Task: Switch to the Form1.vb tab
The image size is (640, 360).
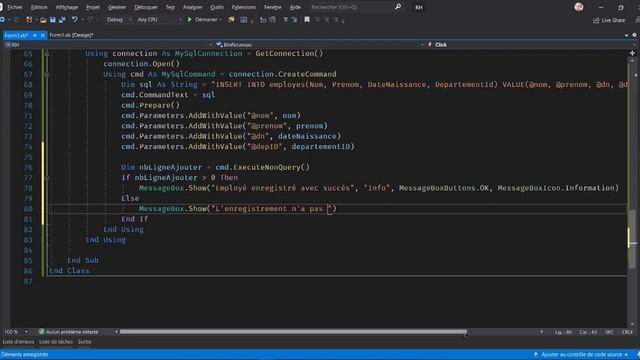Action: pos(16,36)
